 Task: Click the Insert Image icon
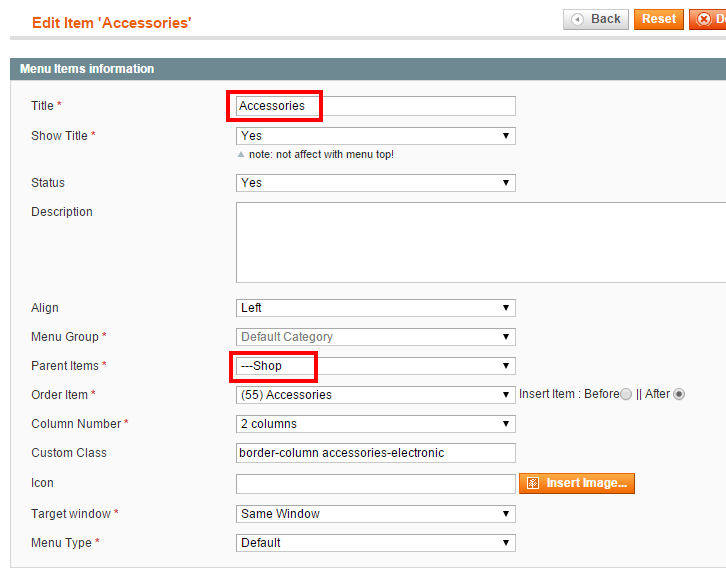(533, 483)
